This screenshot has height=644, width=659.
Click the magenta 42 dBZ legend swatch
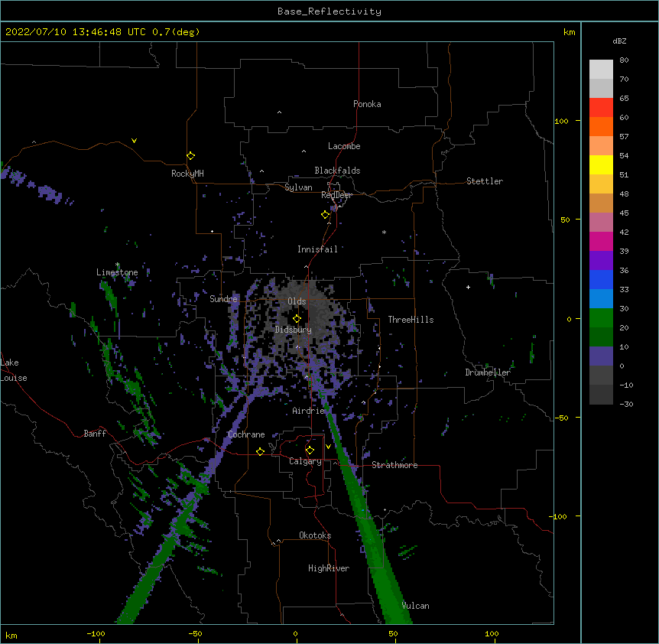coord(601,241)
